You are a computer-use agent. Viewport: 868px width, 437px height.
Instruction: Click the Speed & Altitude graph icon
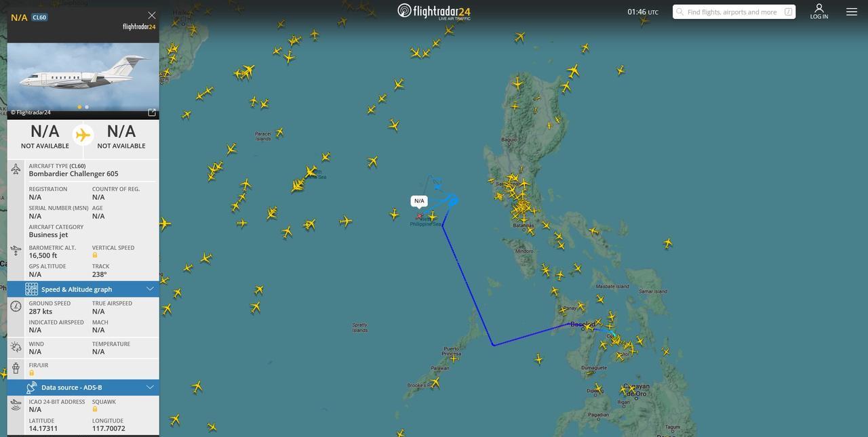click(31, 289)
